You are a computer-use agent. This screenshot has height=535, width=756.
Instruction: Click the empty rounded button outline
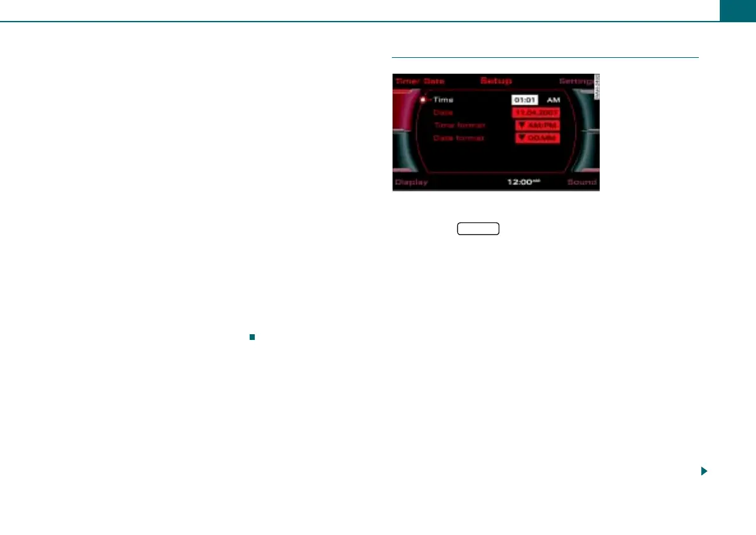(x=478, y=229)
